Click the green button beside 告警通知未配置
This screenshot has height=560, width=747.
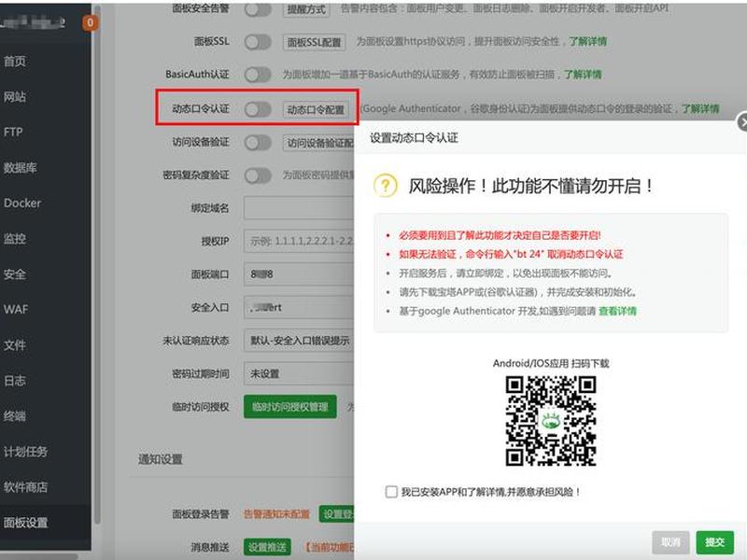(x=336, y=514)
